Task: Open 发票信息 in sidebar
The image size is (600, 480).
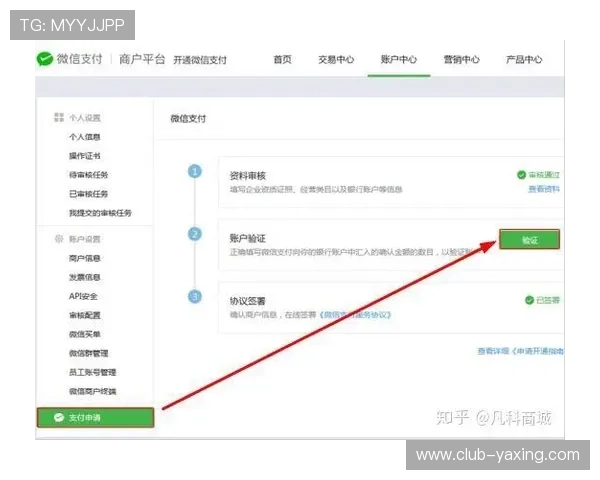Action: click(x=85, y=277)
